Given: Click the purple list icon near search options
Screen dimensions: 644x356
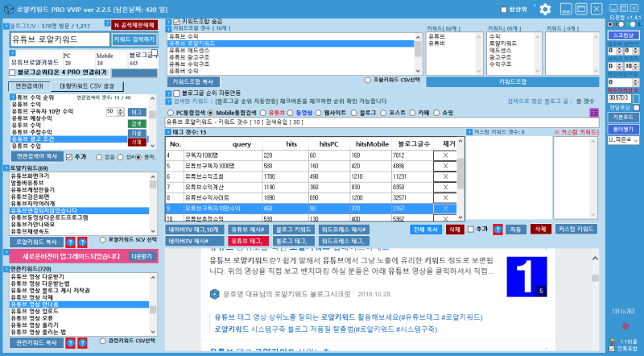Looking at the screenshot, I should (x=593, y=113).
